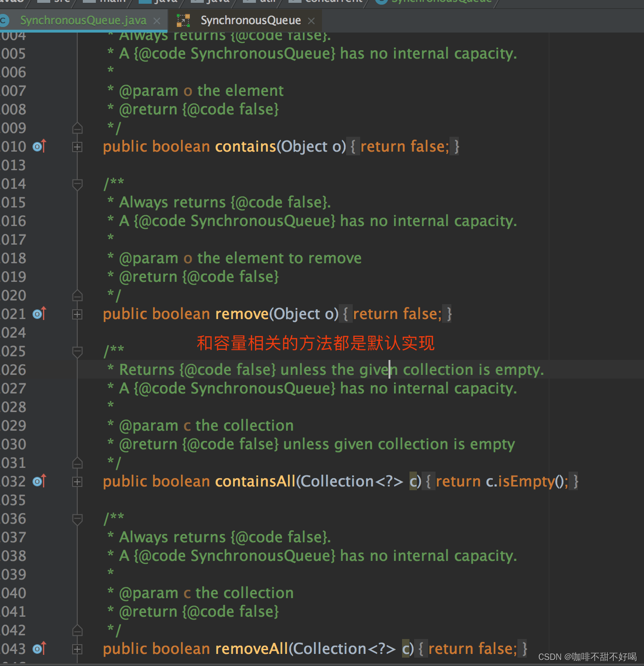644x666 pixels.
Task: Click line number 021 in gutter
Action: 13,314
